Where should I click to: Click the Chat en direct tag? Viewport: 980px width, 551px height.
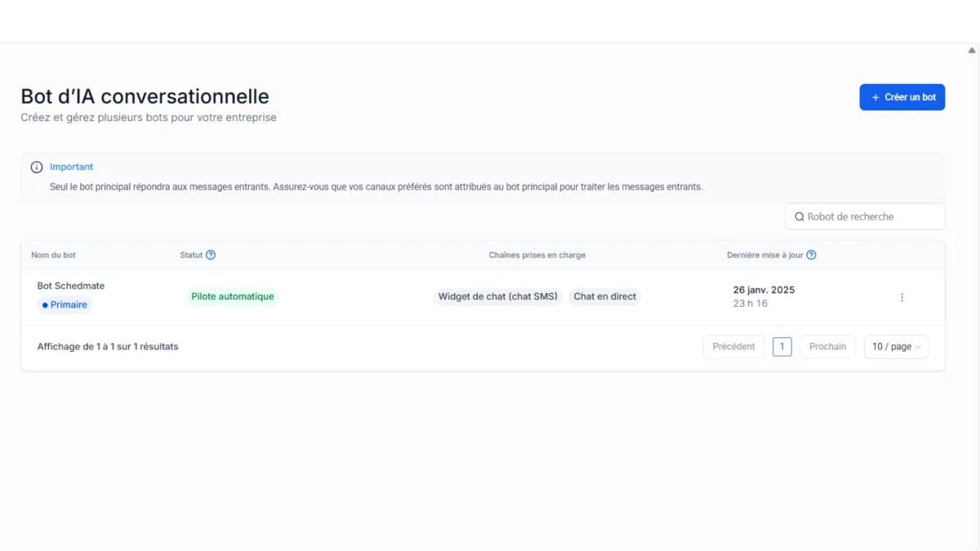coord(604,296)
